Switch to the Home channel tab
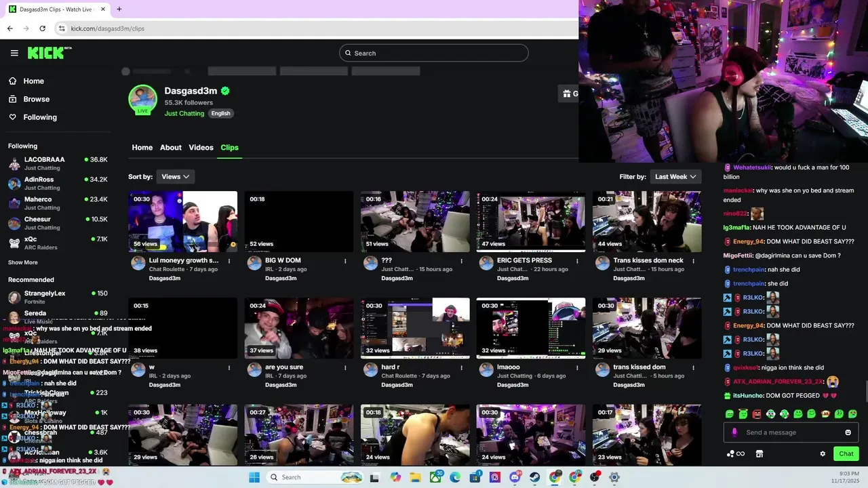868x488 pixels. pos(142,147)
